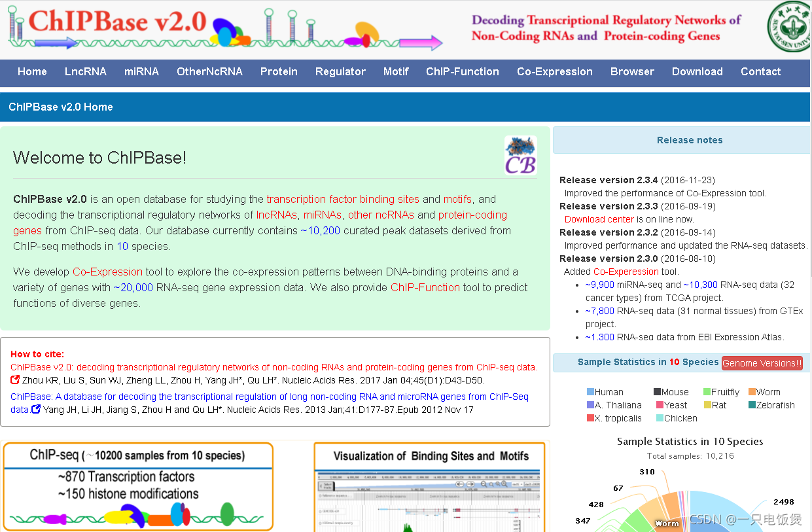
Task: Select the 'Release version 2.3.4' text
Action: [x=609, y=180]
